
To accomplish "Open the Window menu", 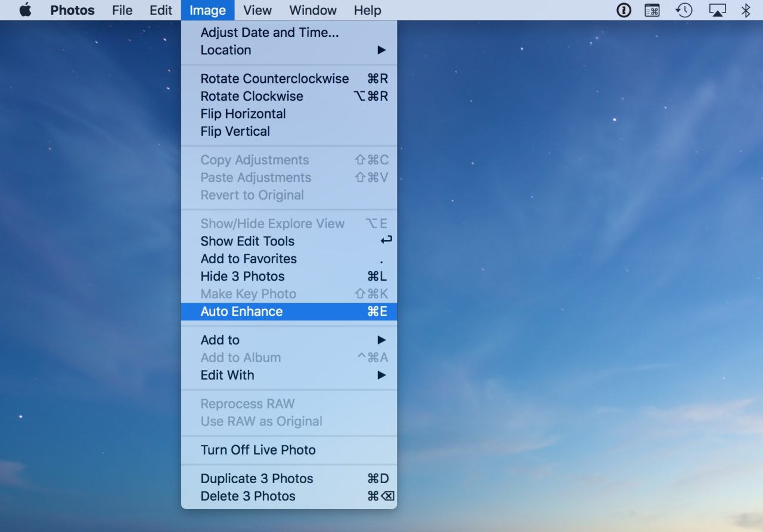I will (x=313, y=10).
